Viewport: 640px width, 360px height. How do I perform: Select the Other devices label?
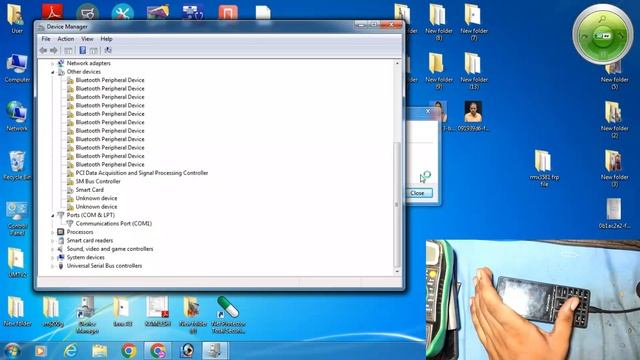click(84, 72)
